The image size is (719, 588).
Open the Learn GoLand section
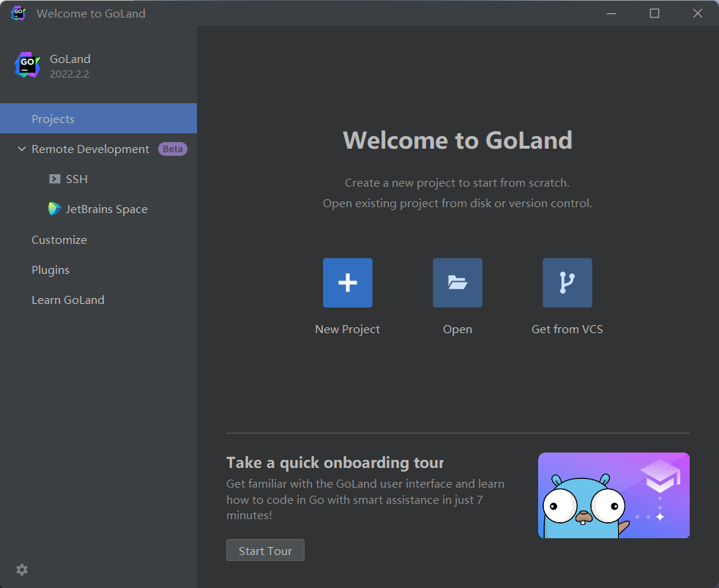pyautogui.click(x=68, y=300)
